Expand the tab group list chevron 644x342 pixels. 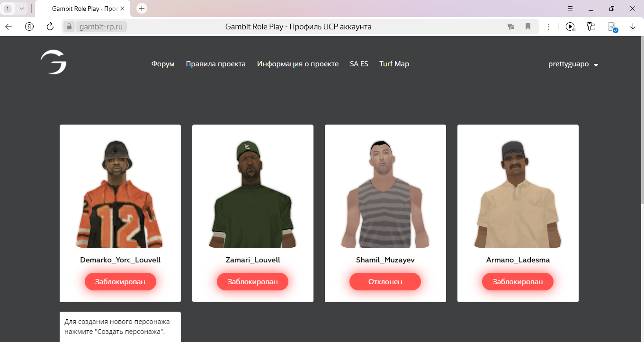[21, 9]
